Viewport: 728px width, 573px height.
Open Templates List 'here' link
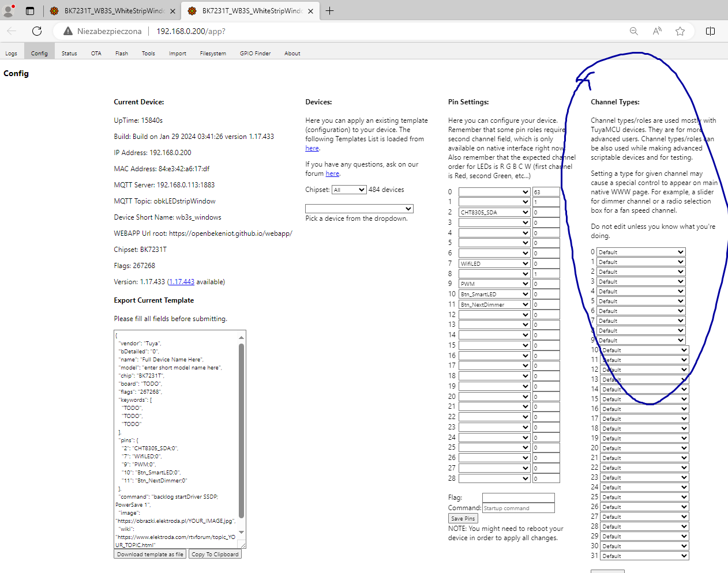312,148
